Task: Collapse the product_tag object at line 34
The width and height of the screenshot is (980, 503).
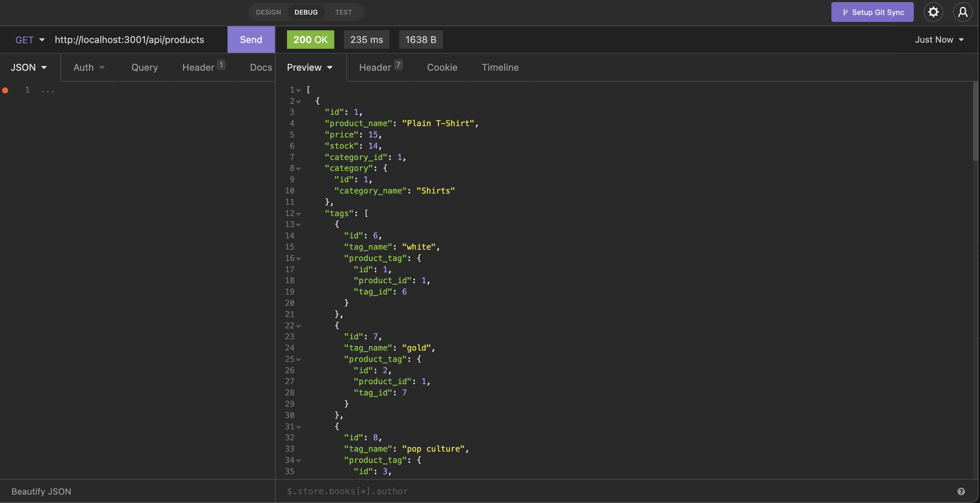Action: tap(299, 461)
